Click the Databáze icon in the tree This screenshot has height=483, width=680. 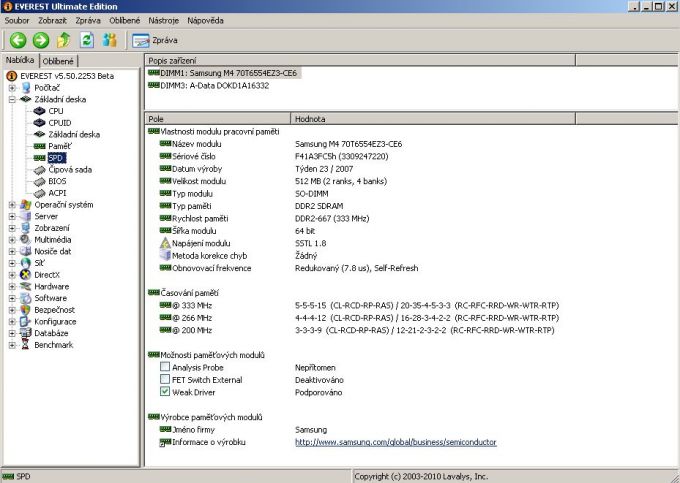26,333
